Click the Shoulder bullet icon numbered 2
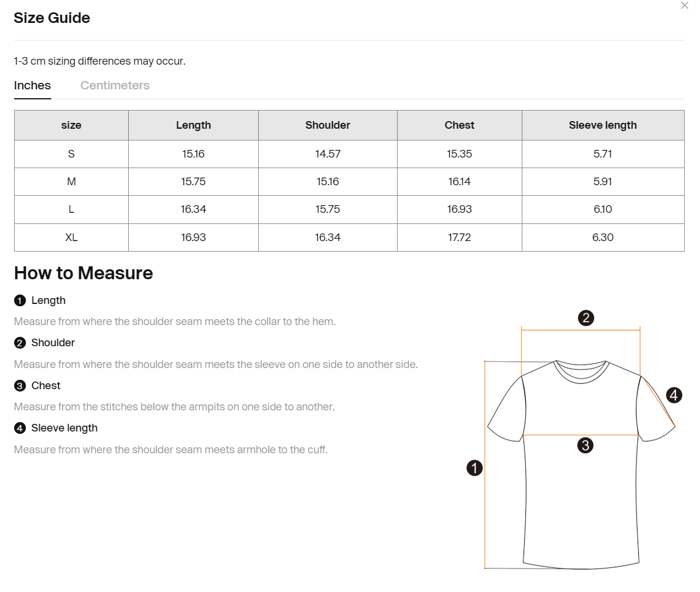The image size is (700, 592). click(x=19, y=343)
